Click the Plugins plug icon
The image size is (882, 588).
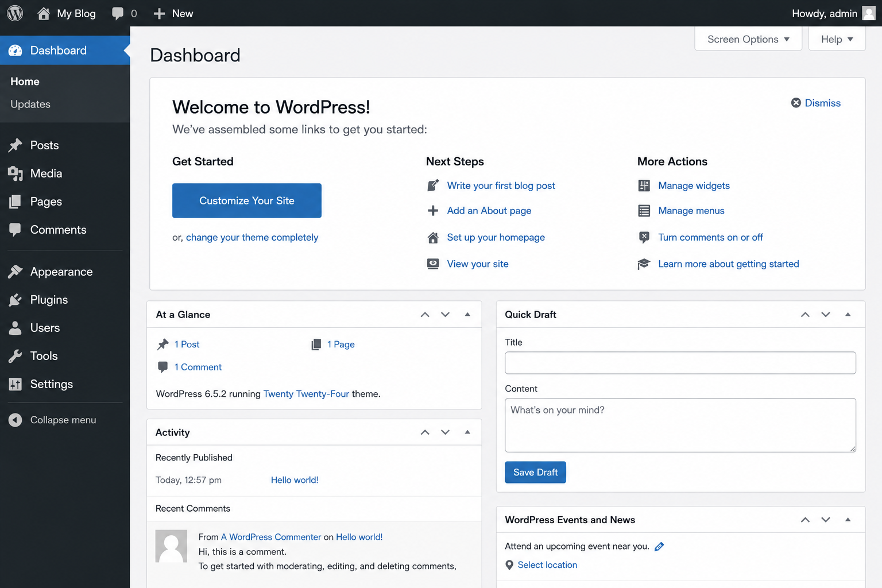click(16, 300)
